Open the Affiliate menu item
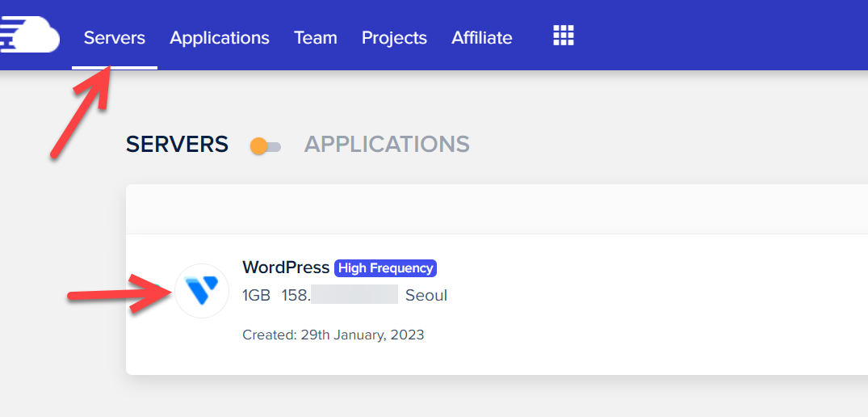Viewport: 868px width, 417px height. pos(481,38)
